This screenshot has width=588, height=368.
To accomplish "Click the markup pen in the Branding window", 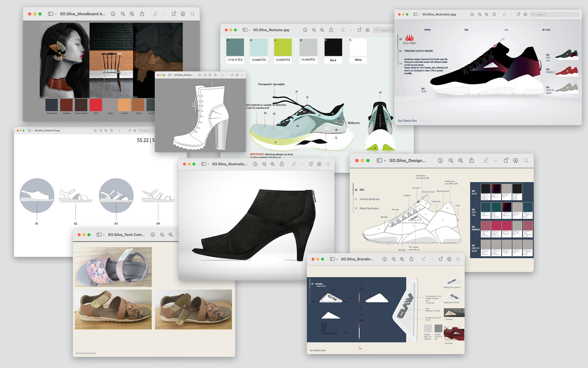I will [424, 259].
